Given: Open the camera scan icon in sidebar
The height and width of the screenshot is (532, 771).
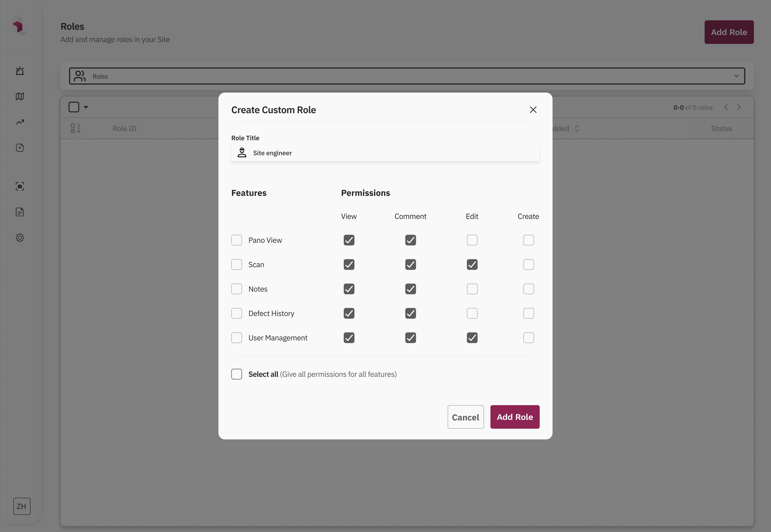Looking at the screenshot, I should (20, 186).
